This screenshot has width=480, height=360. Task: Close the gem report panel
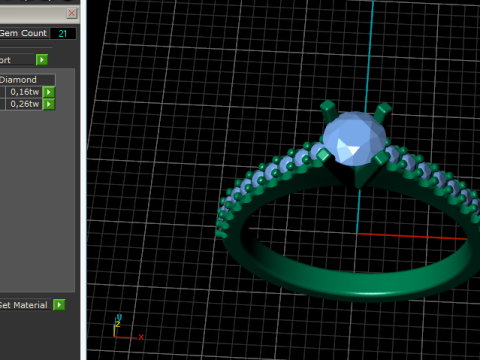pos(71,13)
